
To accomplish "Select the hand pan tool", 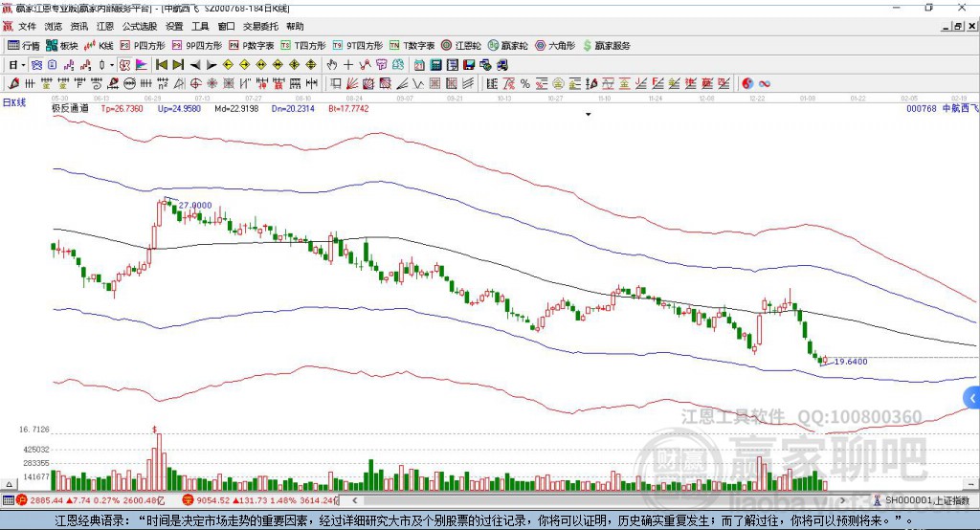I will coord(332,65).
